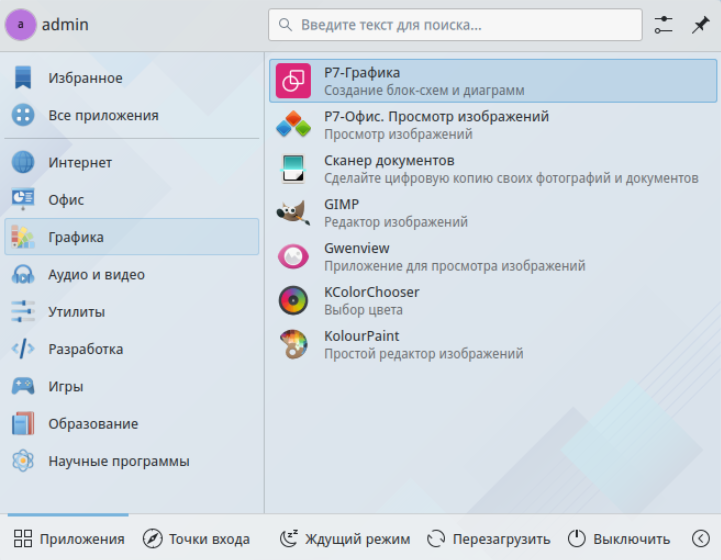721x560 pixels.
Task: Open the Офис category
Action: tap(132, 200)
